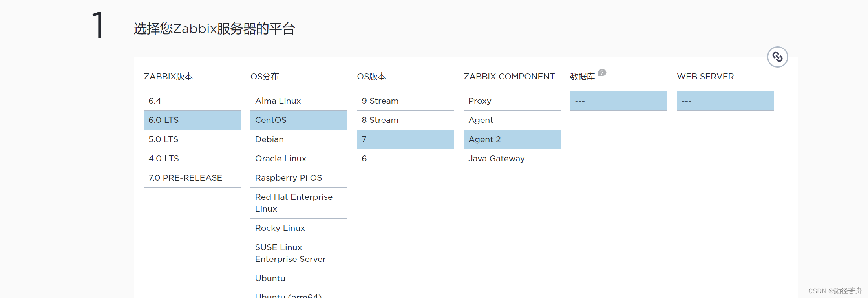
Task: Select Zabbix version 6.4
Action: [x=192, y=101]
